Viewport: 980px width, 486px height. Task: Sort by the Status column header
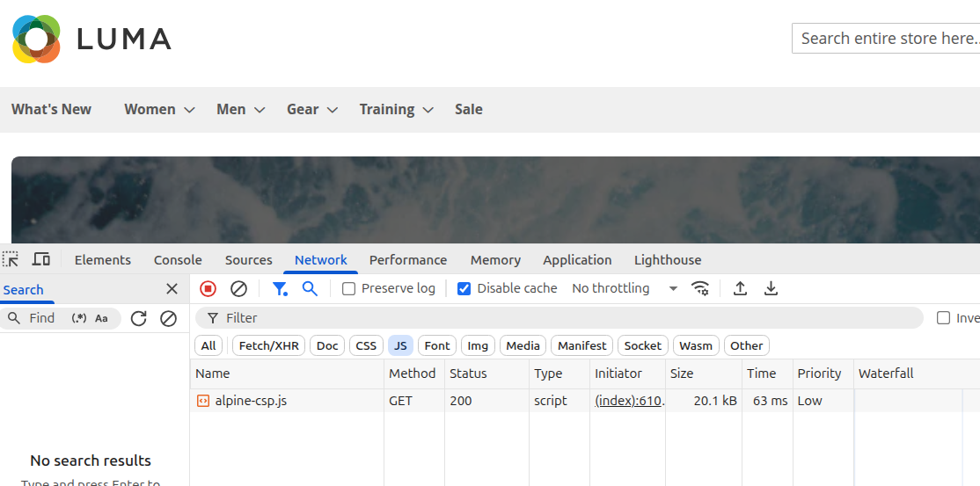[x=486, y=374]
